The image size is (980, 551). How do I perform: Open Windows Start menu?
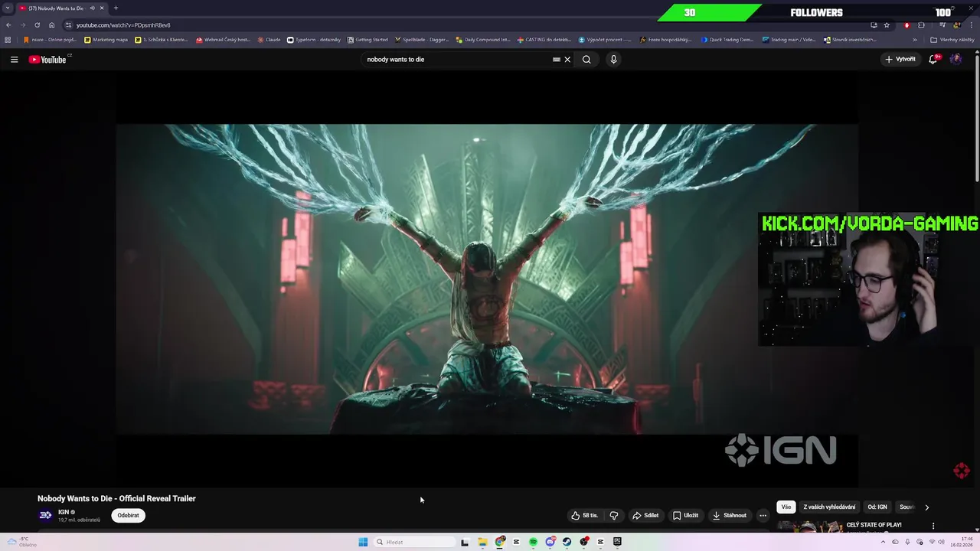(x=363, y=542)
